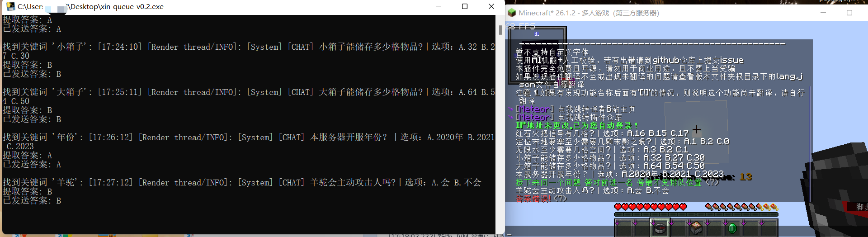Select the compass in the Minecraft hotbar

pos(660,228)
